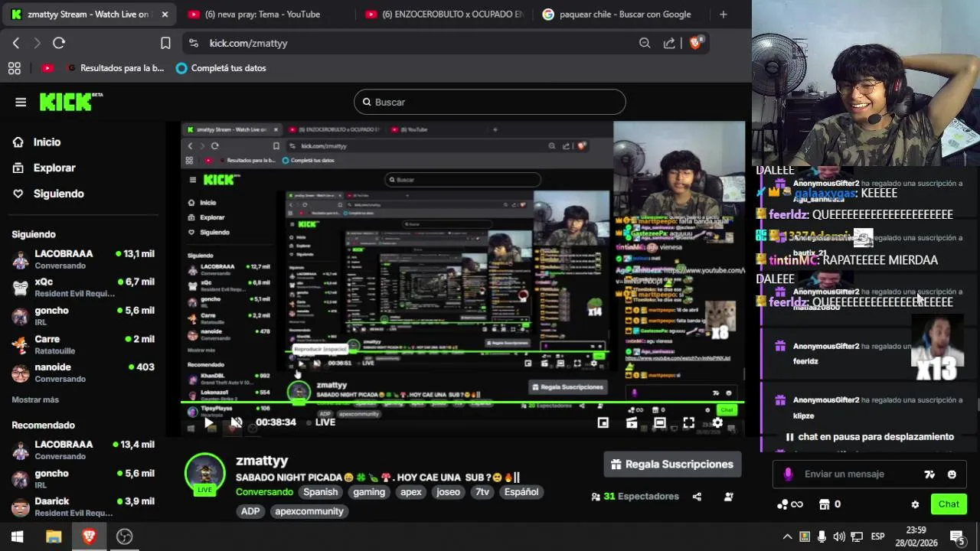
Task: Open nanoide channel in sidebar
Action: pyautogui.click(x=83, y=373)
